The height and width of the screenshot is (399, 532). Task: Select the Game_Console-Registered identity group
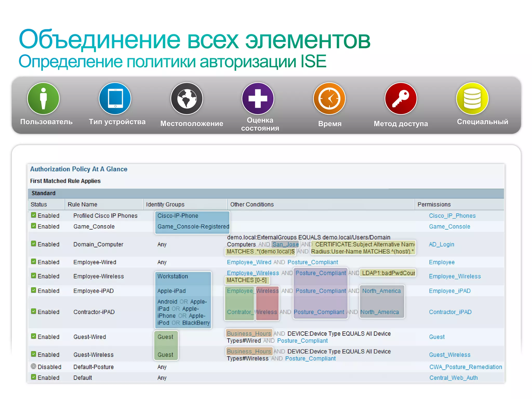[x=193, y=227]
